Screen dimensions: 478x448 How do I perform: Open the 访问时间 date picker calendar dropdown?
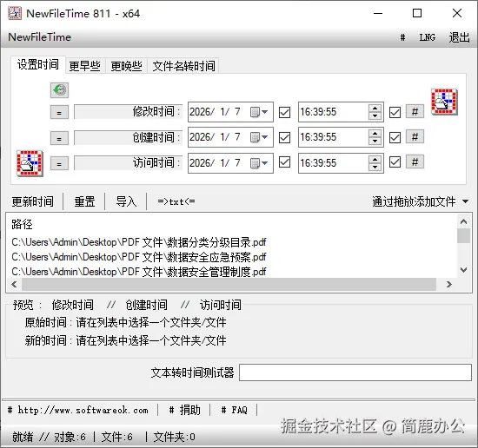point(259,163)
